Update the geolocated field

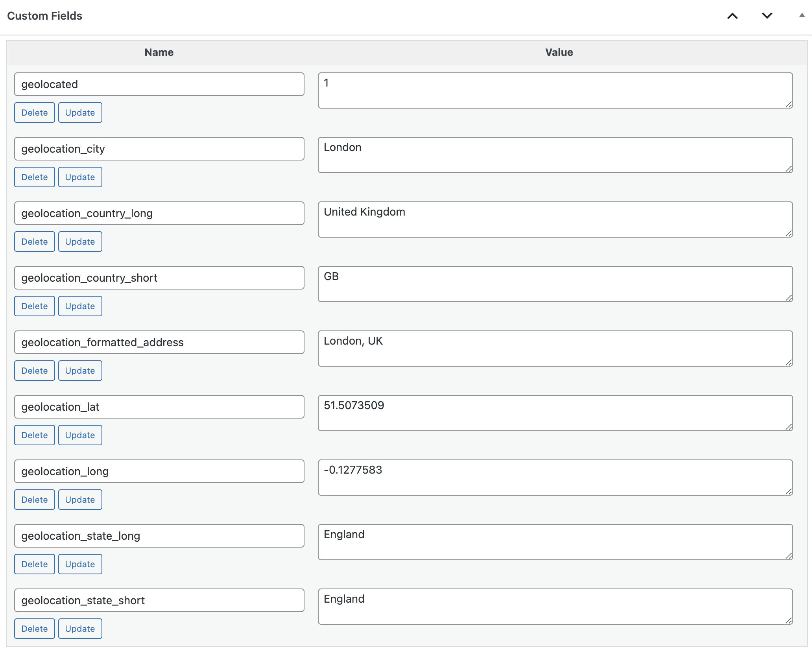80,113
